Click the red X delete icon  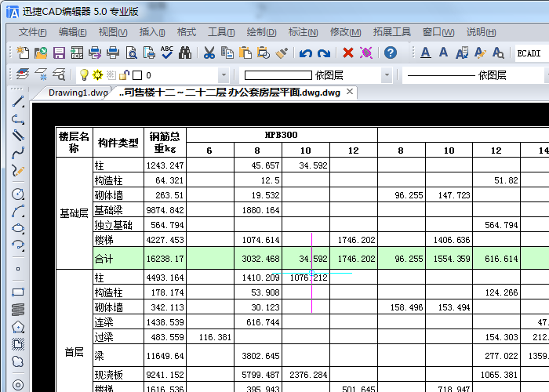(348, 53)
